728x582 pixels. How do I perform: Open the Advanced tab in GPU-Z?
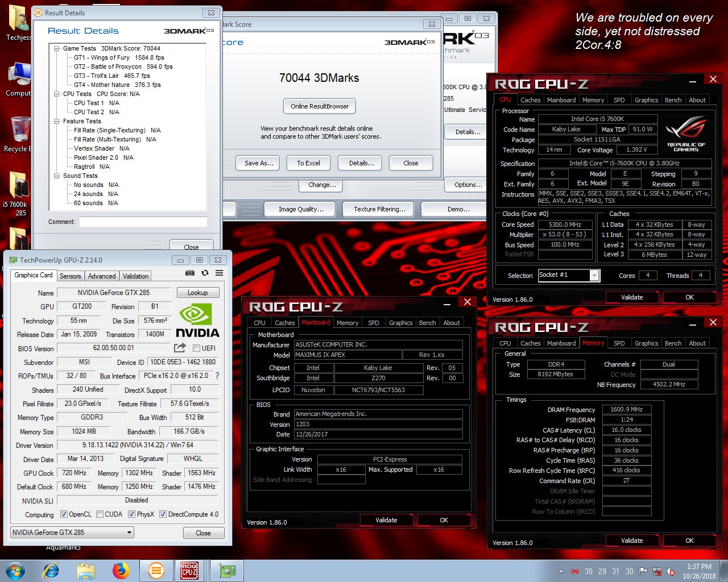[102, 276]
